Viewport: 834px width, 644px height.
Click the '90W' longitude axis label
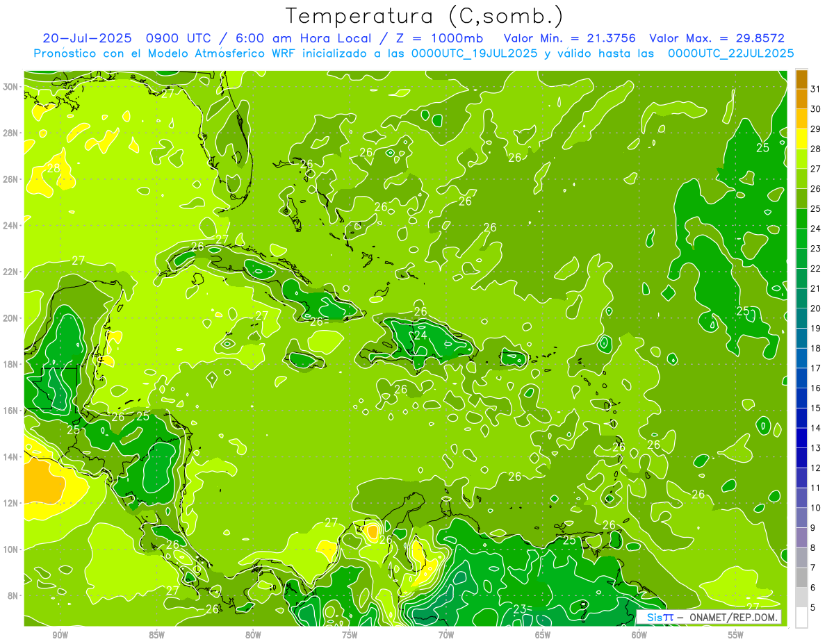(60, 635)
